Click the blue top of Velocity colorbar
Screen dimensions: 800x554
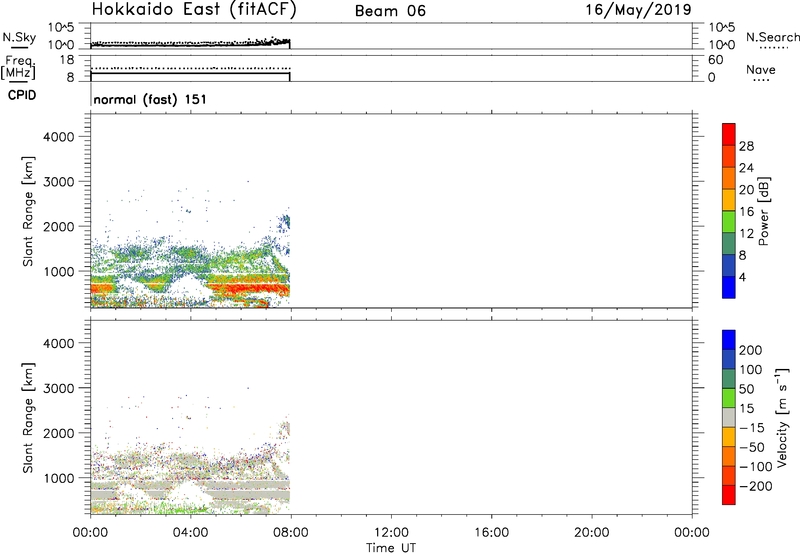coord(729,340)
